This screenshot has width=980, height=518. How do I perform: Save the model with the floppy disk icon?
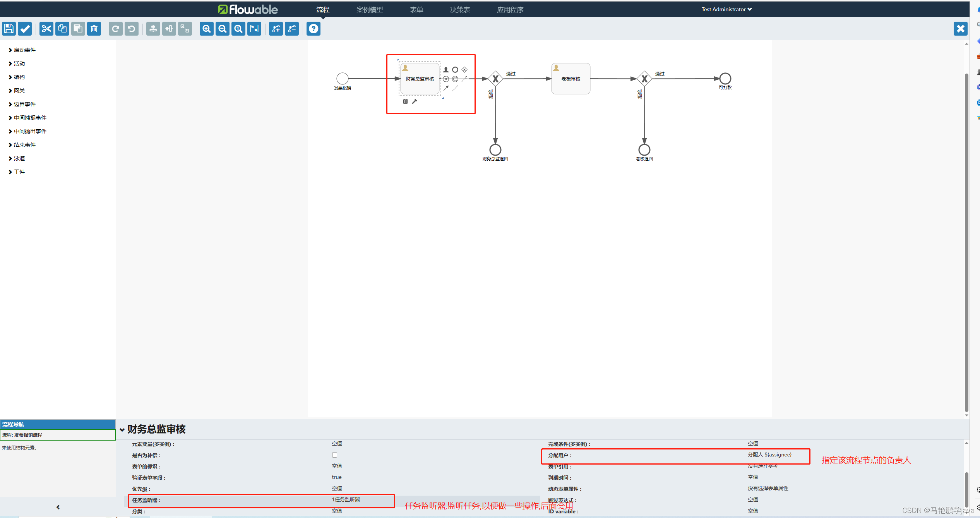(x=9, y=29)
